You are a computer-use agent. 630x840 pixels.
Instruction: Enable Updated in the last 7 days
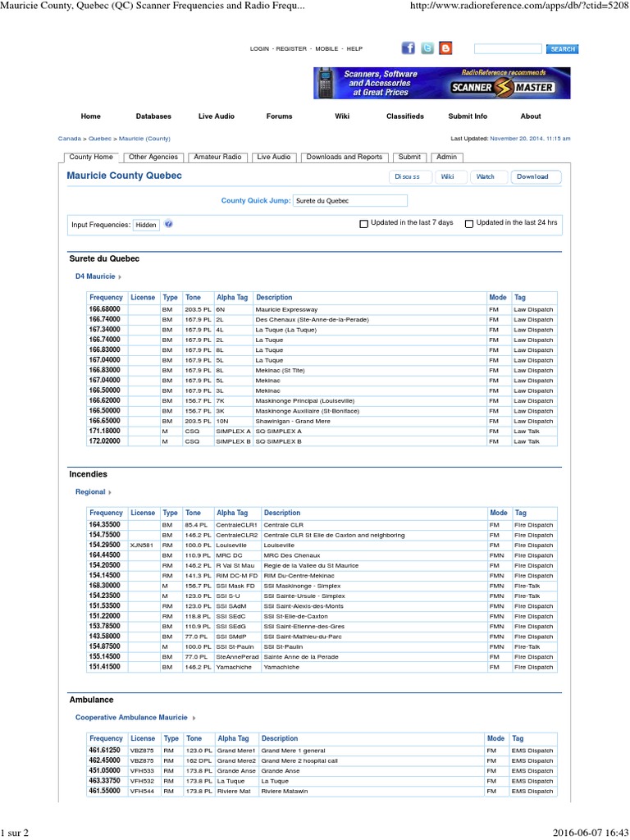point(364,223)
